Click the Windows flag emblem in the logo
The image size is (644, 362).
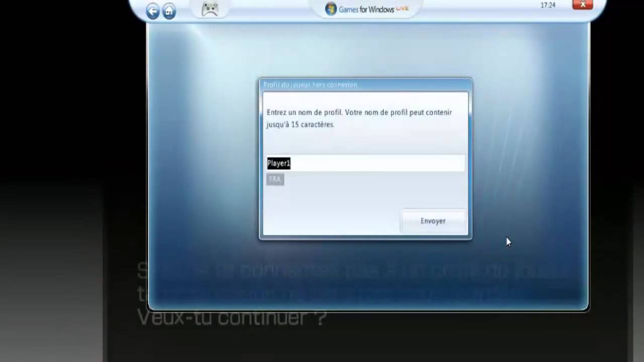(331, 9)
